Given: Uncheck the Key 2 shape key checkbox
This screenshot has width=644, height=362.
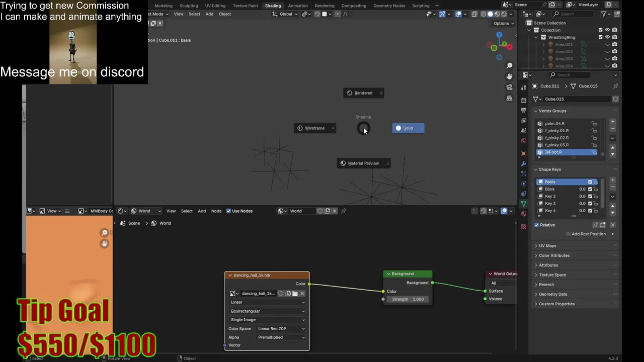Looking at the screenshot, I should pos(590,196).
